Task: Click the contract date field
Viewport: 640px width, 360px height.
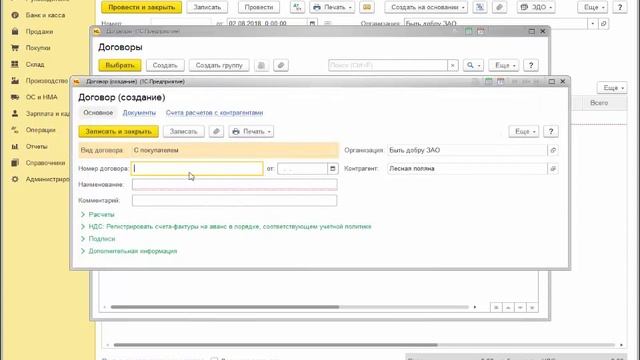Action: tap(302, 169)
